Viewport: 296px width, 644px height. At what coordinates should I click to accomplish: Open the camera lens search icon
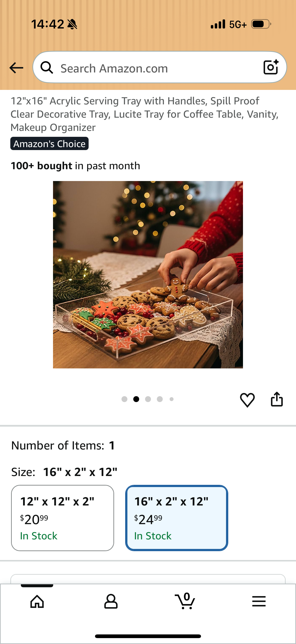coord(271,67)
